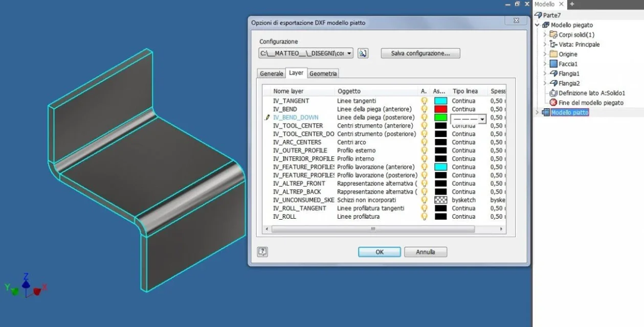Click the pencil edit icon beside IV_BEND_DOWN

267,118
